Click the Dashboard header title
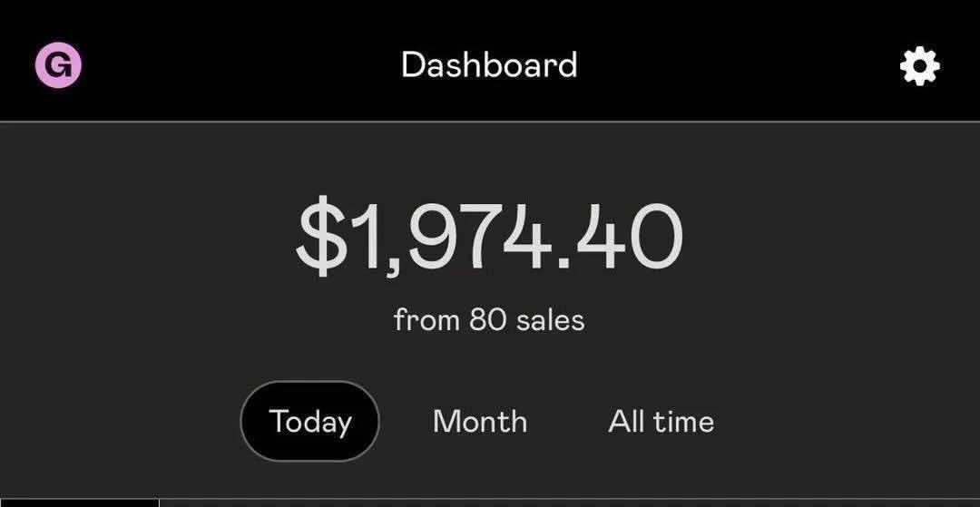The height and width of the screenshot is (507, 980). click(x=489, y=65)
